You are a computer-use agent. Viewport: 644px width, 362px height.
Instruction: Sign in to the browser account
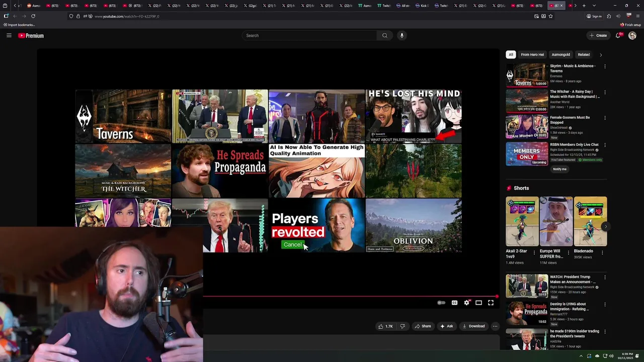594,16
